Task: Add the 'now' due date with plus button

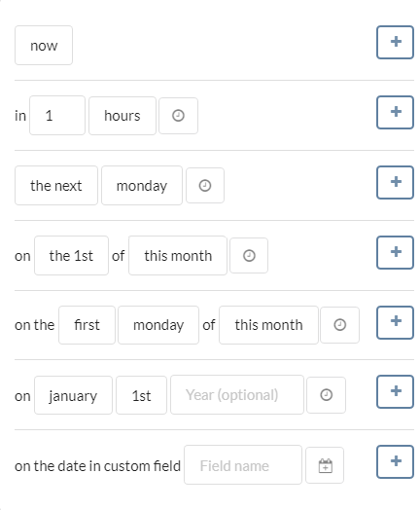Action: 395,42
